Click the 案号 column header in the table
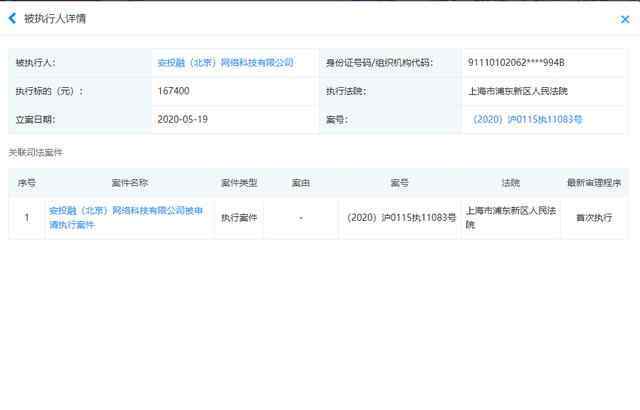 pyautogui.click(x=400, y=183)
